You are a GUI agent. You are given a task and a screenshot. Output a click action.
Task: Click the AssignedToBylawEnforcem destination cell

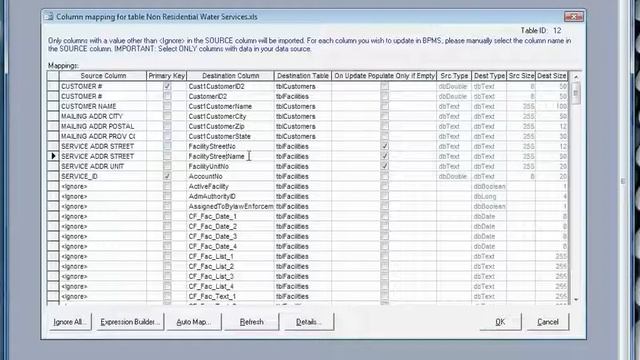coord(230,206)
